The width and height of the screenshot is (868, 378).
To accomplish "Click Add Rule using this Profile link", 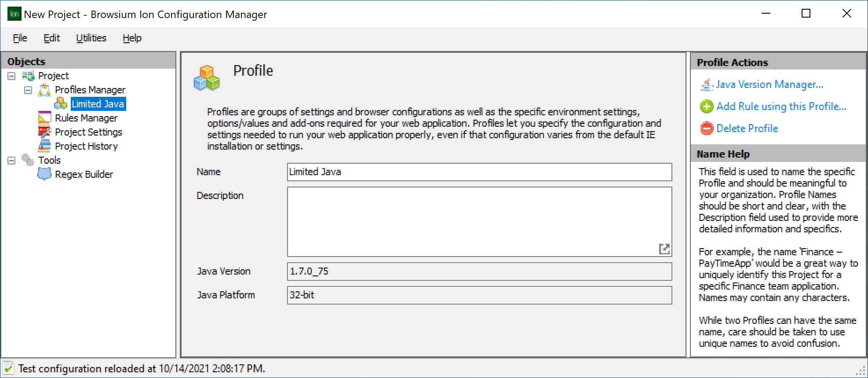I will [x=781, y=106].
